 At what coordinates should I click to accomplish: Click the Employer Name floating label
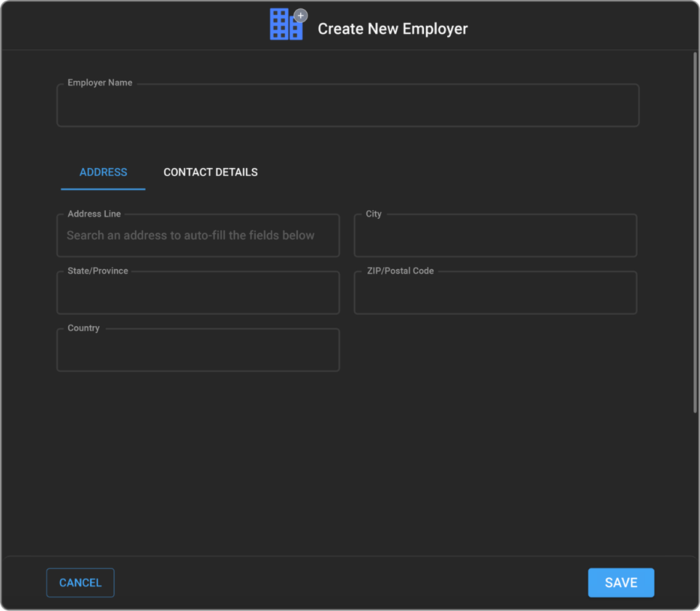tap(100, 83)
